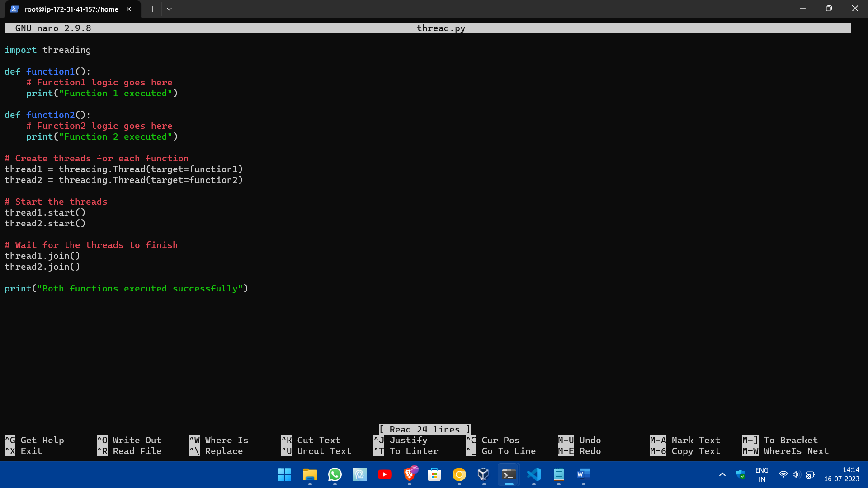
Task: Launch YouTube app in taskbar
Action: point(384,474)
